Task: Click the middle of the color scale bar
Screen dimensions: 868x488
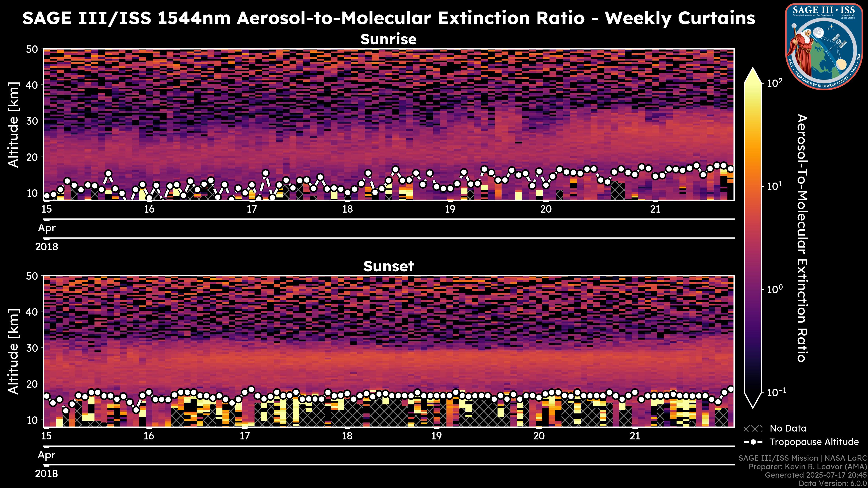Action: tap(753, 237)
